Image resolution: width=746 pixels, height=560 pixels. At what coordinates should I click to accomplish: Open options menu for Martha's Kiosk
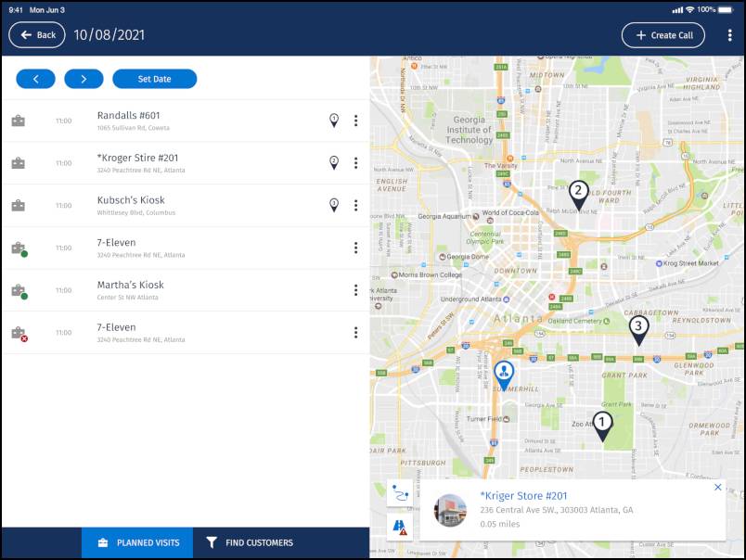click(356, 290)
